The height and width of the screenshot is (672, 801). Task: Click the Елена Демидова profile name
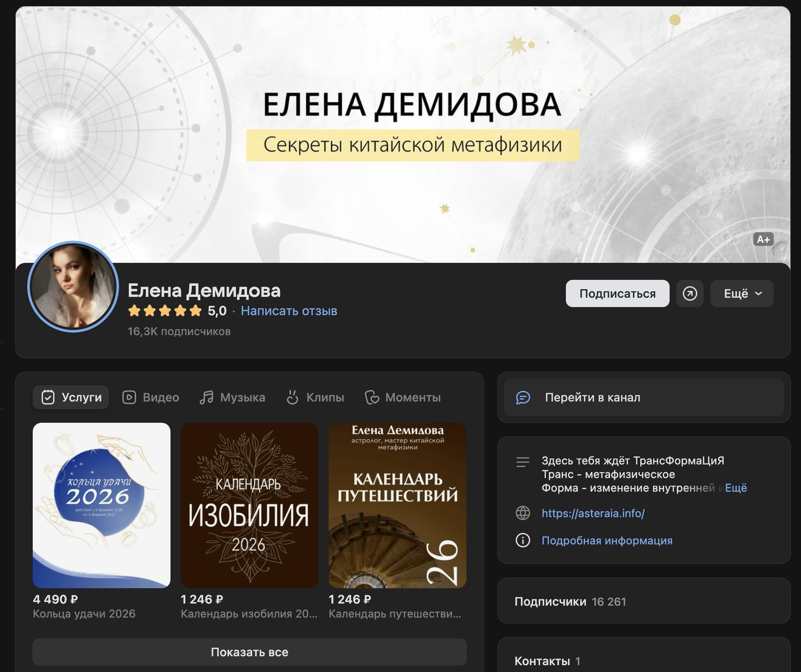click(204, 290)
